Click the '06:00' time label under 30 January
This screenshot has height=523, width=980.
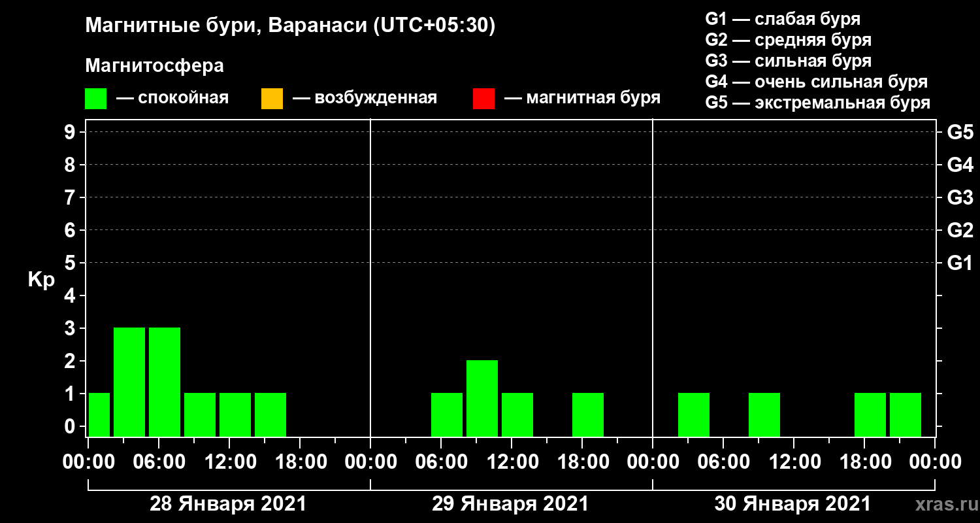click(723, 462)
